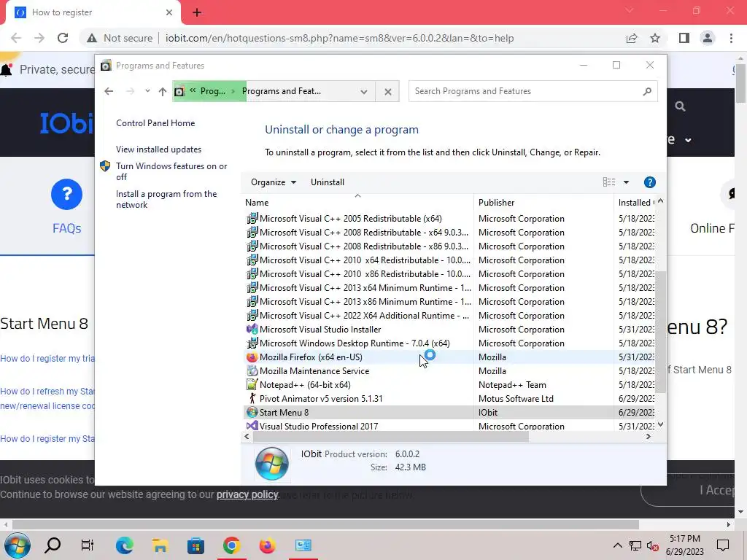Click the Not secure warning badge

120,38
